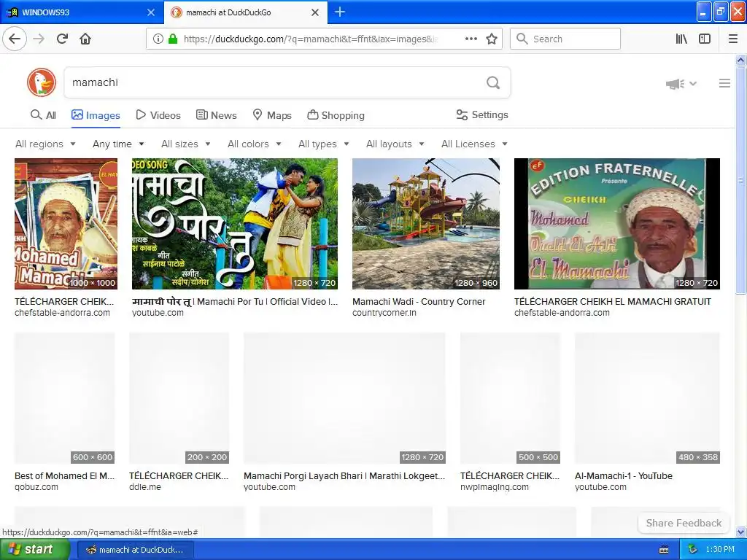The image size is (747, 560).
Task: Click Mamachi Wadi - Country Corner title
Action: [419, 301]
